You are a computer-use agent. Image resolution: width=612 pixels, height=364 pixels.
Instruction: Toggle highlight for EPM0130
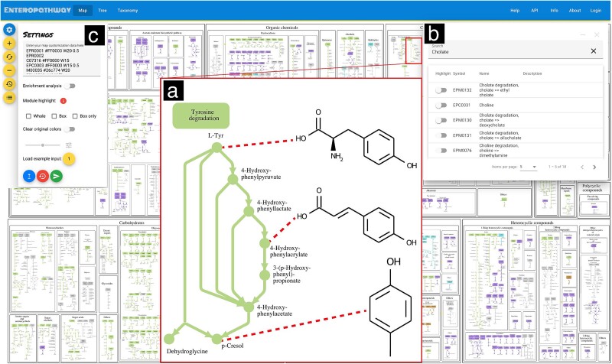(441, 120)
